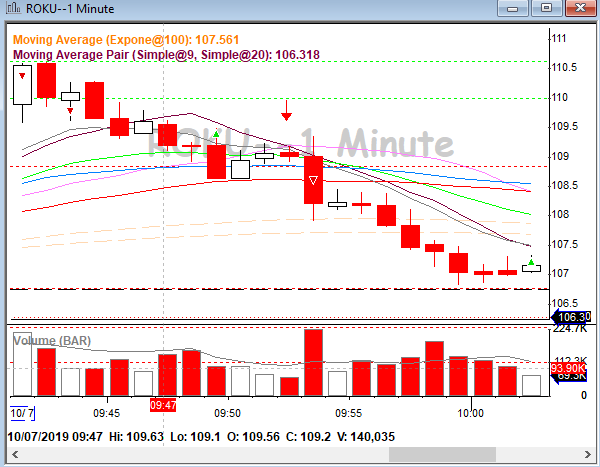Minimize the ROKU chart window

point(517,9)
